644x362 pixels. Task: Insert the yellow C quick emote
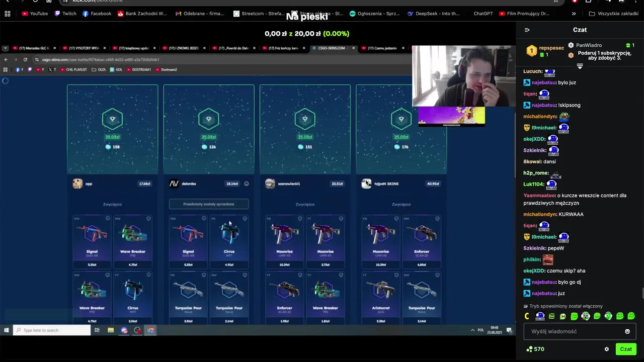pos(527,316)
